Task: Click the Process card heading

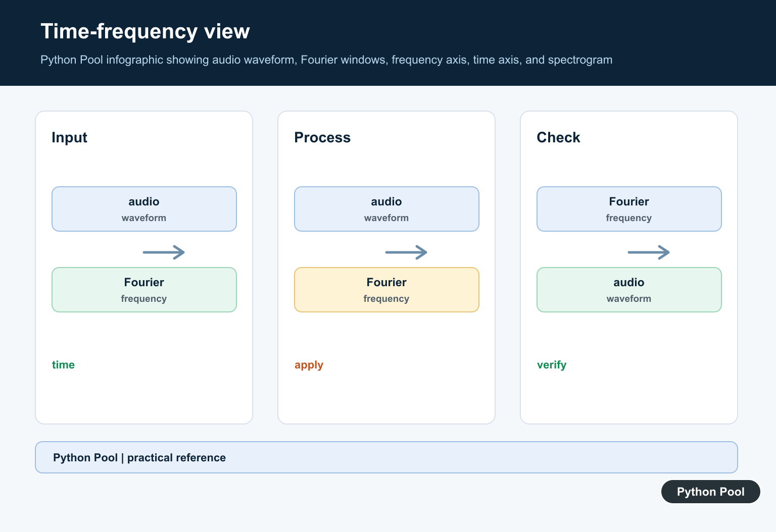Action: click(322, 137)
